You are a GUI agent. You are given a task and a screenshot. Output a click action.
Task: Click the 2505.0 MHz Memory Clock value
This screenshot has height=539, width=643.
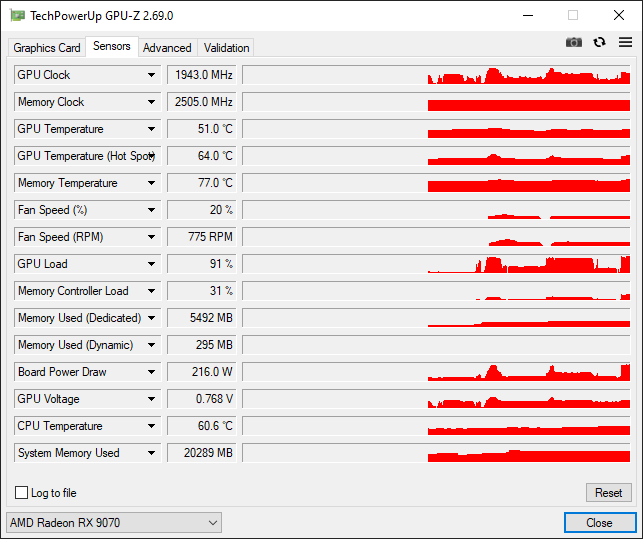point(202,102)
